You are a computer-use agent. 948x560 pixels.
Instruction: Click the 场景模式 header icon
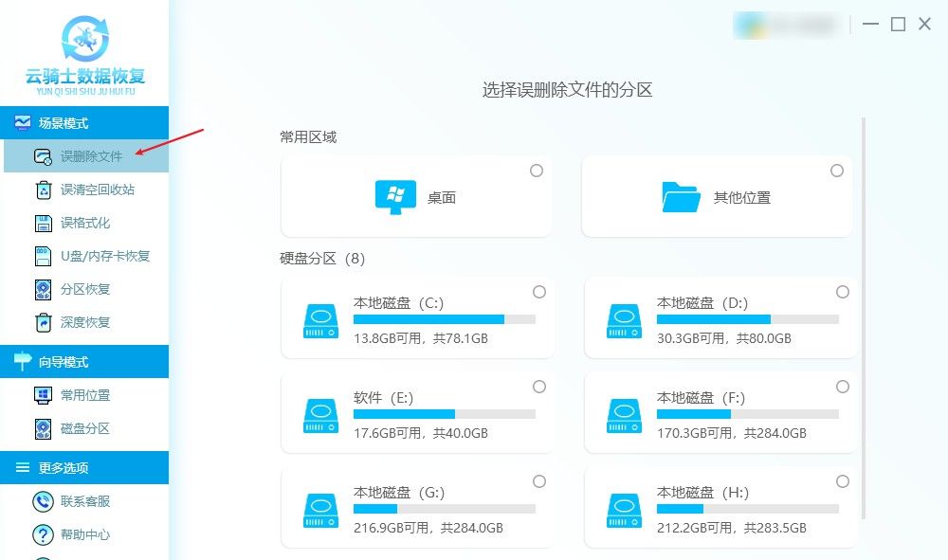tap(23, 123)
